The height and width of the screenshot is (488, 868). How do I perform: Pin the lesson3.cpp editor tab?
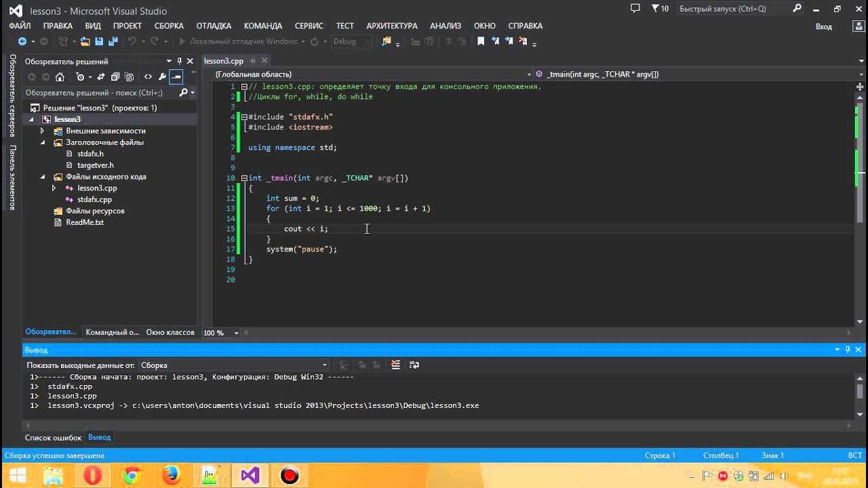[253, 61]
